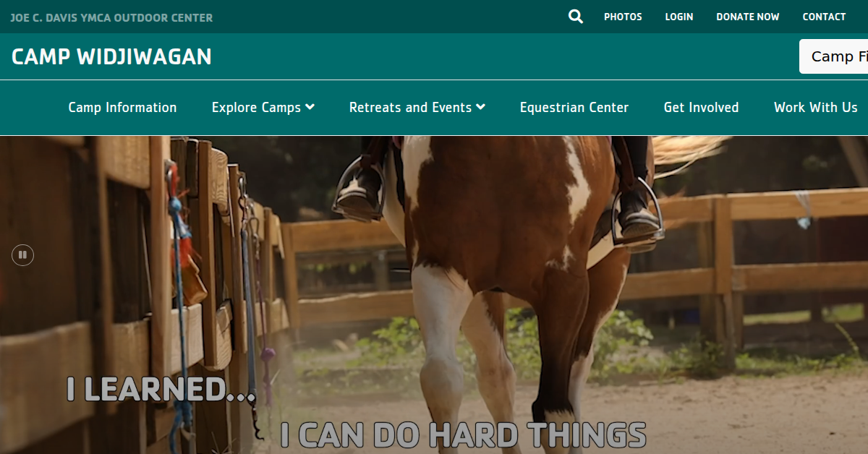Viewport: 868px width, 454px height.
Task: Click the 'I Can Do Hard Things' caption
Action: pyautogui.click(x=463, y=435)
